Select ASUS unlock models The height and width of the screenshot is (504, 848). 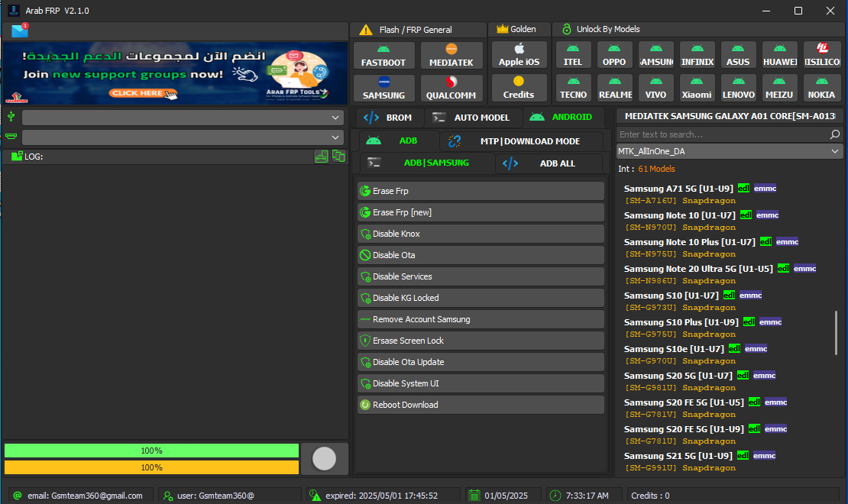[x=738, y=55]
